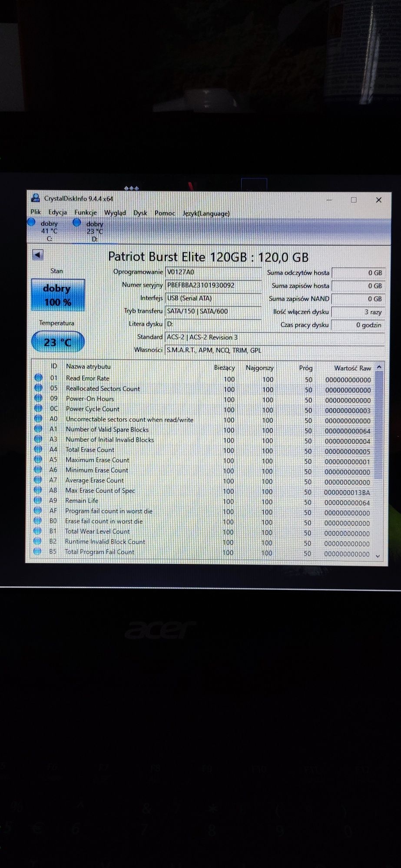
Task: Open the Pomoc menu
Action: click(165, 213)
